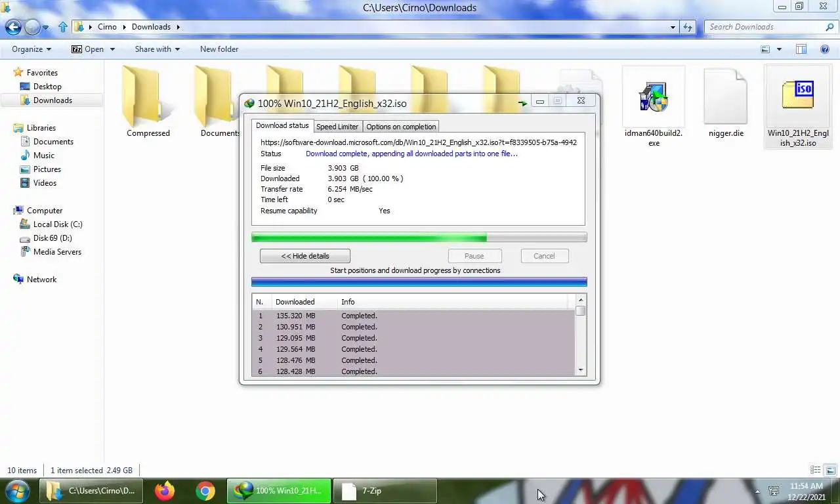Screen dimensions: 840x504
Task: Click the Hide details button
Action: tap(305, 256)
